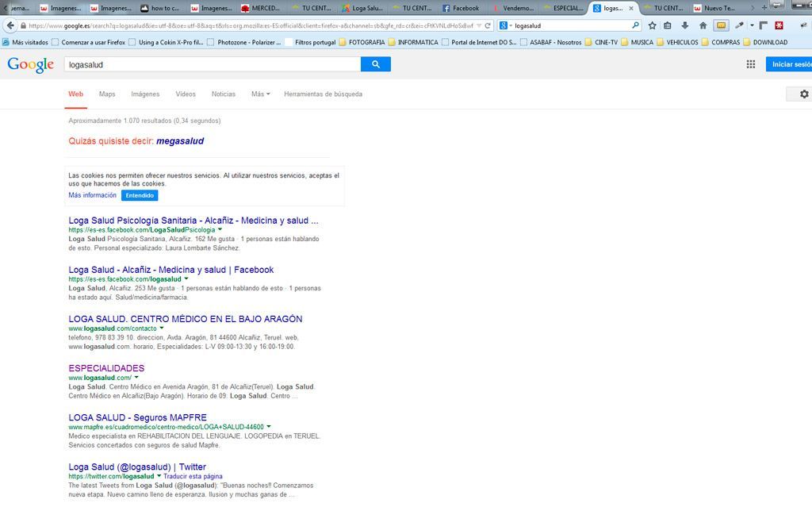Screen dimensions: 812x507
Task: Reload the page with the refresh icon
Action: coord(488,25)
